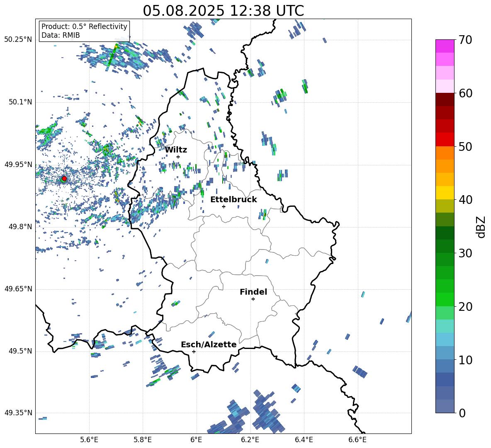Click the red radar location marker
Screen dimensions: 491x448
[64, 179]
